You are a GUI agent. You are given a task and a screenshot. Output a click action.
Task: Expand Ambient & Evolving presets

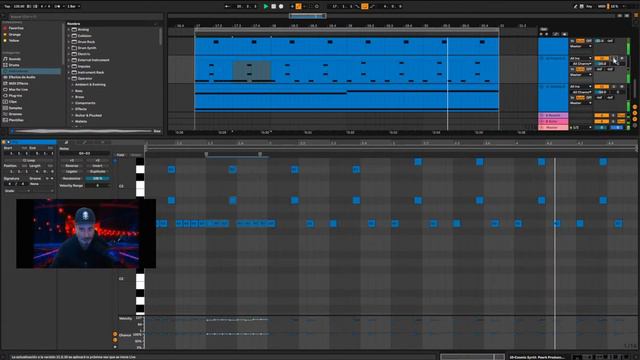tap(73, 84)
